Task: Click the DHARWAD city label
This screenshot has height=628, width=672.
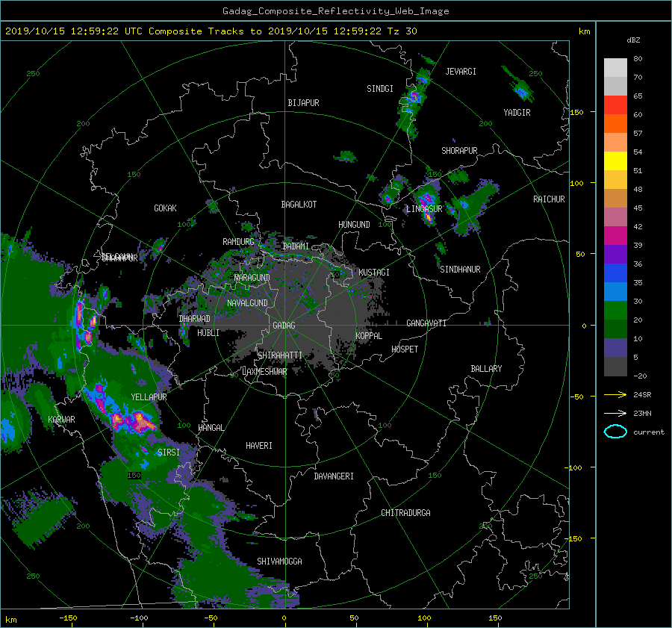Action: pos(194,319)
